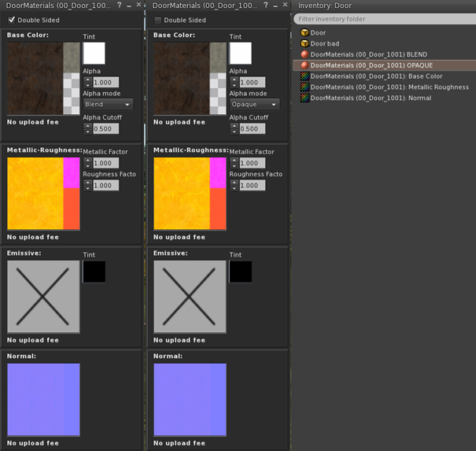This screenshot has width=476, height=451.
Task: Click the Normal texture item icon
Action: (304, 98)
